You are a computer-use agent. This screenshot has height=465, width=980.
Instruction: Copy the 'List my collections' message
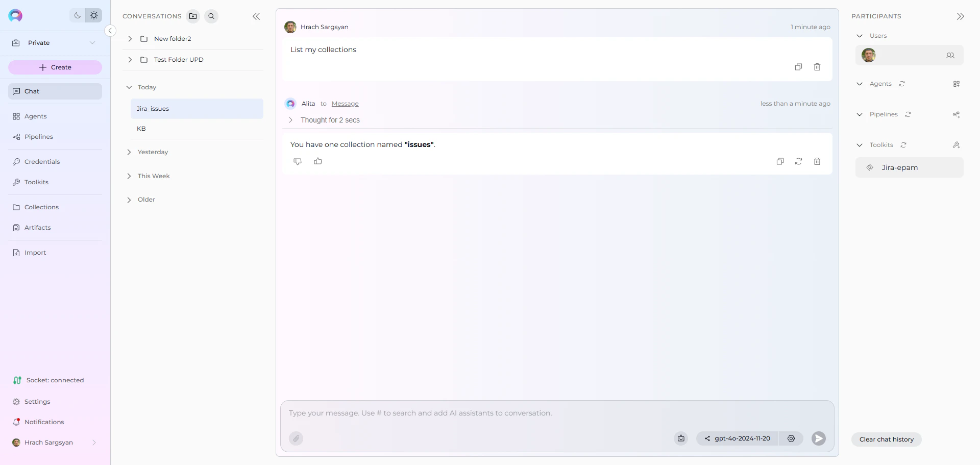point(798,67)
